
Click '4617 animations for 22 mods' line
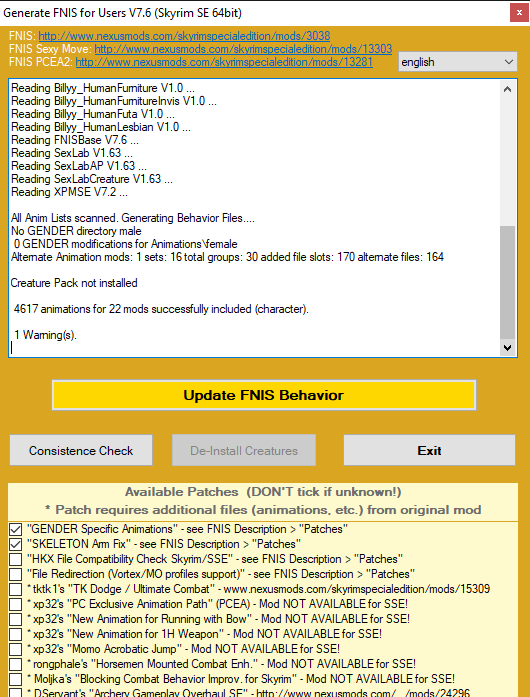coord(161,308)
